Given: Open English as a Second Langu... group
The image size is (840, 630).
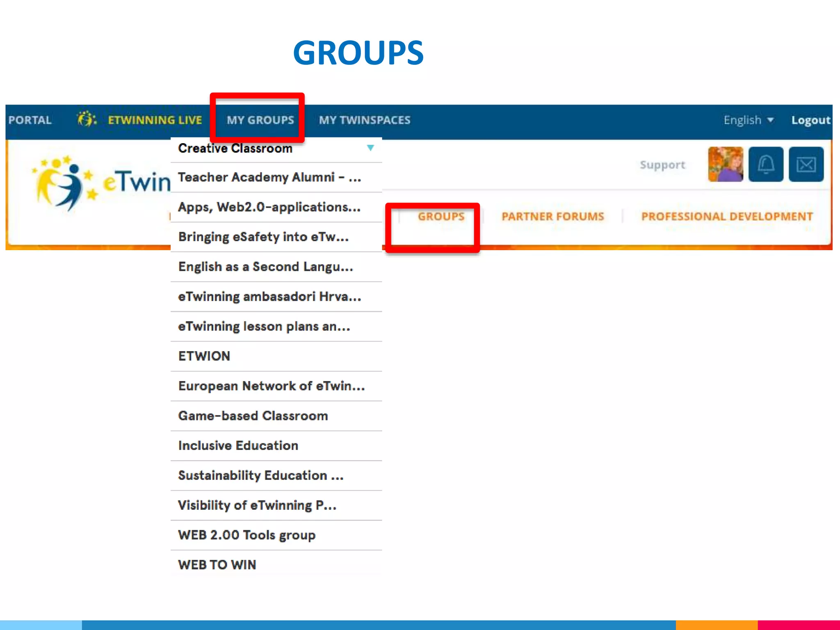Looking at the screenshot, I should click(276, 267).
